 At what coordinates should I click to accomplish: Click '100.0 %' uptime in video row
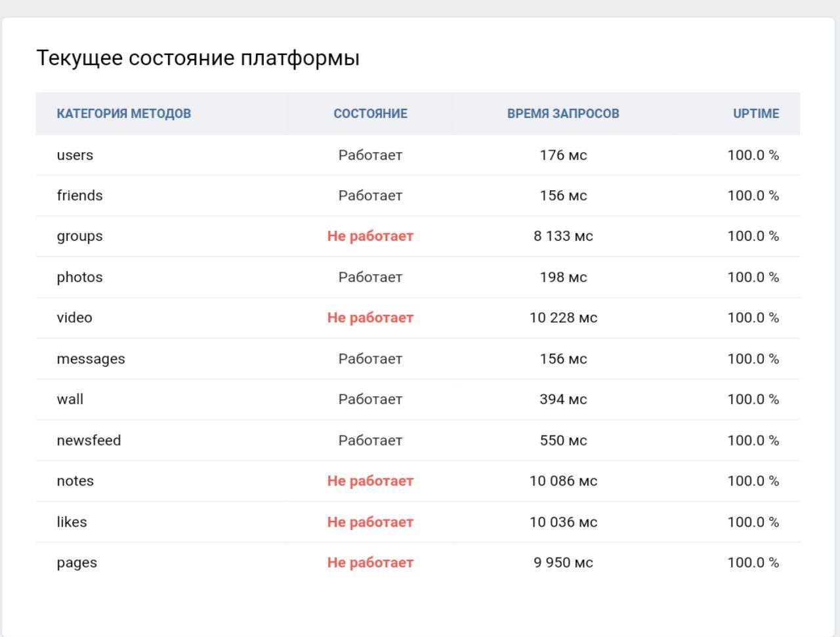pos(753,318)
